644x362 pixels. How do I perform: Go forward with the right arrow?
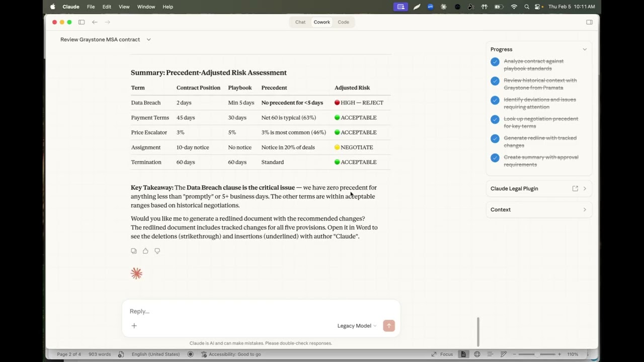[107, 22]
